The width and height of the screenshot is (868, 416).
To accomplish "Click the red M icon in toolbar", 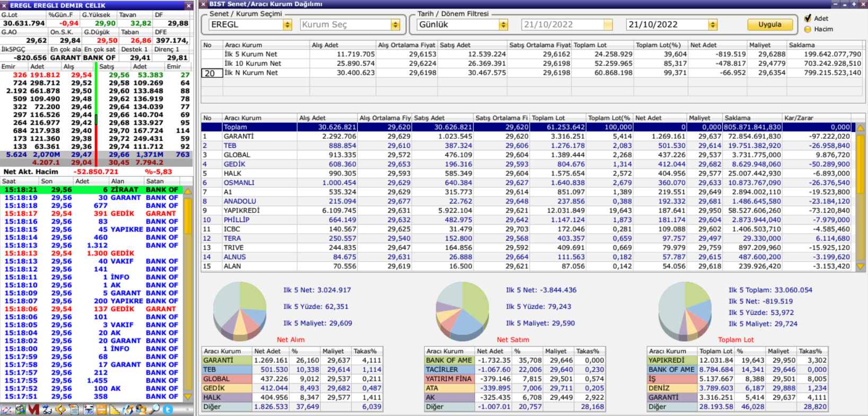I will tap(33, 410).
